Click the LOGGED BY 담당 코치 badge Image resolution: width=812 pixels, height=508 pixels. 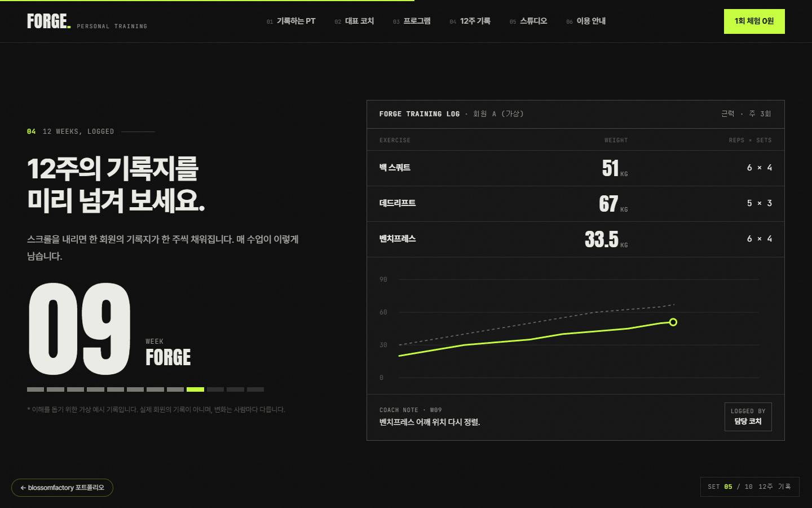pyautogui.click(x=748, y=417)
